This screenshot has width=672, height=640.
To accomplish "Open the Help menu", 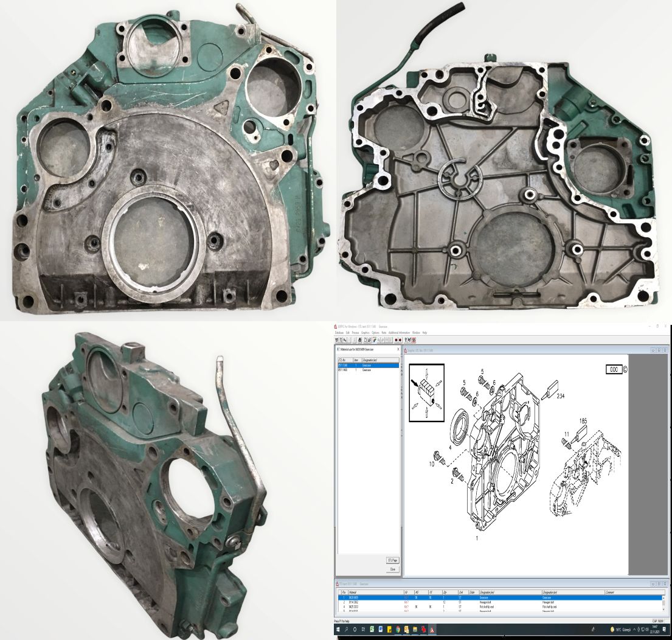I will coord(424,333).
